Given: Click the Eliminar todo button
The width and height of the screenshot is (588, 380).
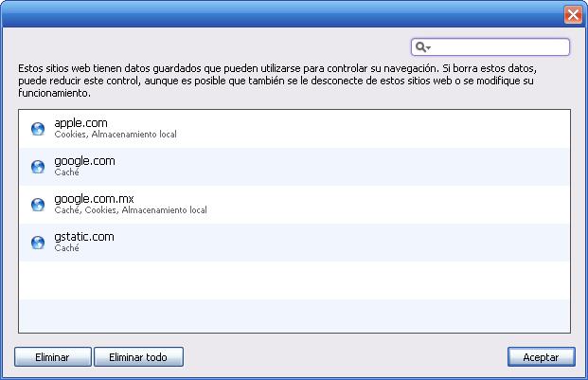Looking at the screenshot, I should click(138, 357).
